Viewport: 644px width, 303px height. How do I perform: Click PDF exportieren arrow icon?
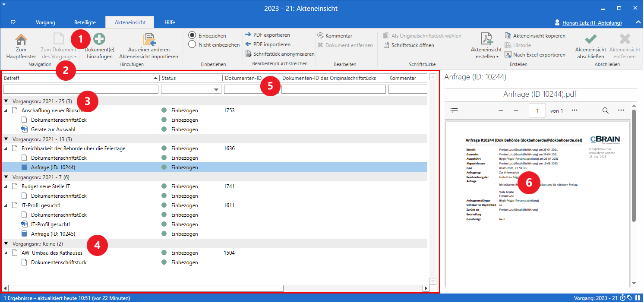click(248, 35)
